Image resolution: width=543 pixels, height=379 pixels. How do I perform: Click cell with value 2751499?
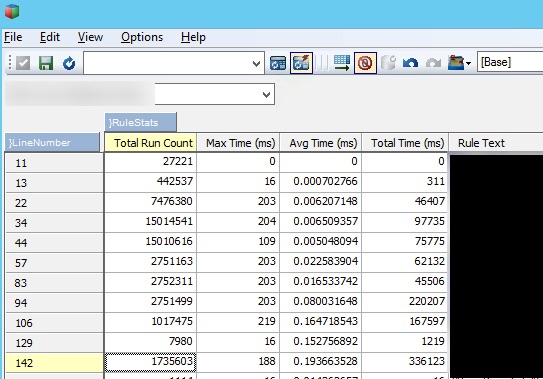(x=151, y=302)
